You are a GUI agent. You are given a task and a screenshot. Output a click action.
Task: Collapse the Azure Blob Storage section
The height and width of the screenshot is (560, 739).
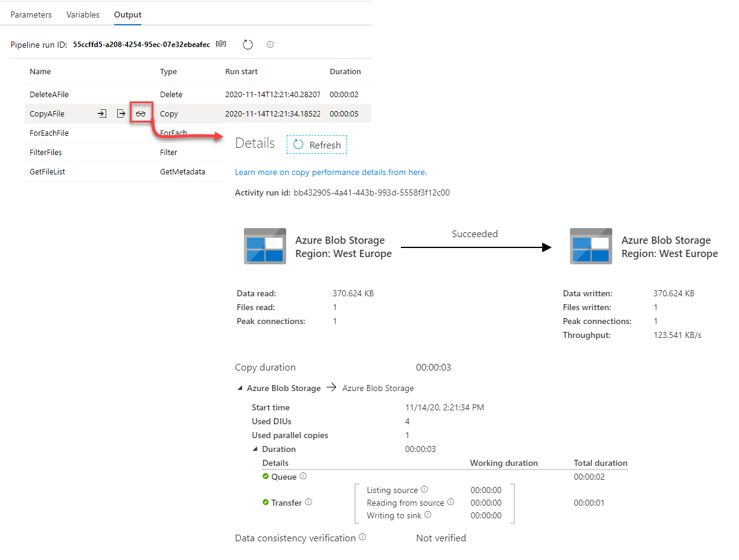[x=240, y=389]
